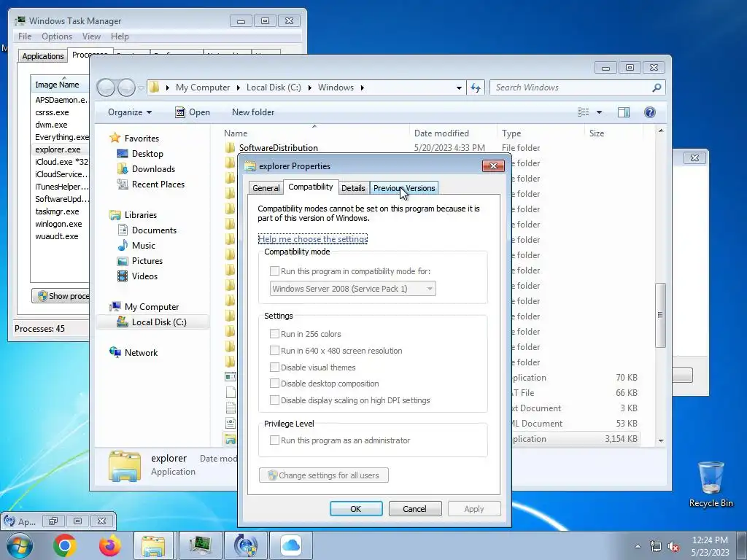This screenshot has height=560, width=747.
Task: Toggle Run in 640 x 480 resolution checkbox
Action: pyautogui.click(x=274, y=351)
